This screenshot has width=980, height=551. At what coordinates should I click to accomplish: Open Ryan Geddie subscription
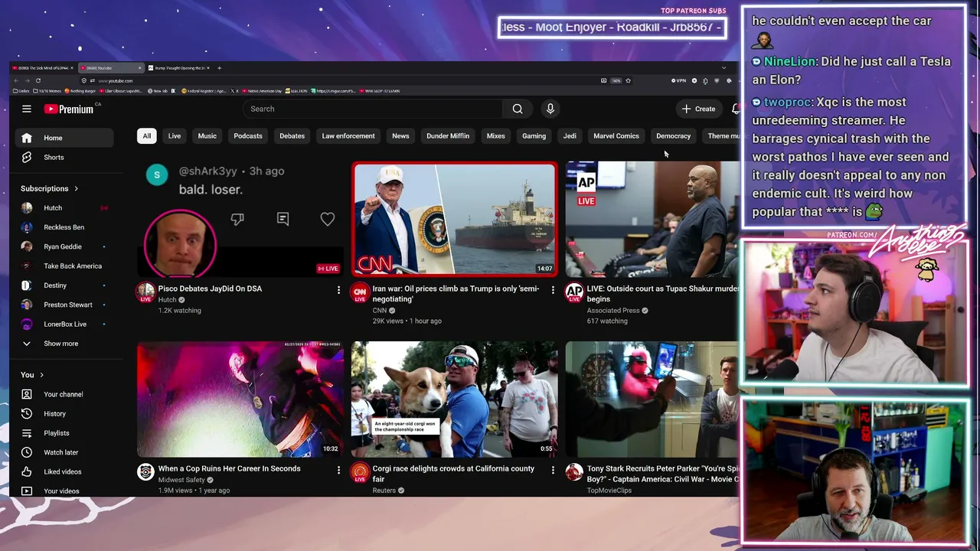pos(64,246)
